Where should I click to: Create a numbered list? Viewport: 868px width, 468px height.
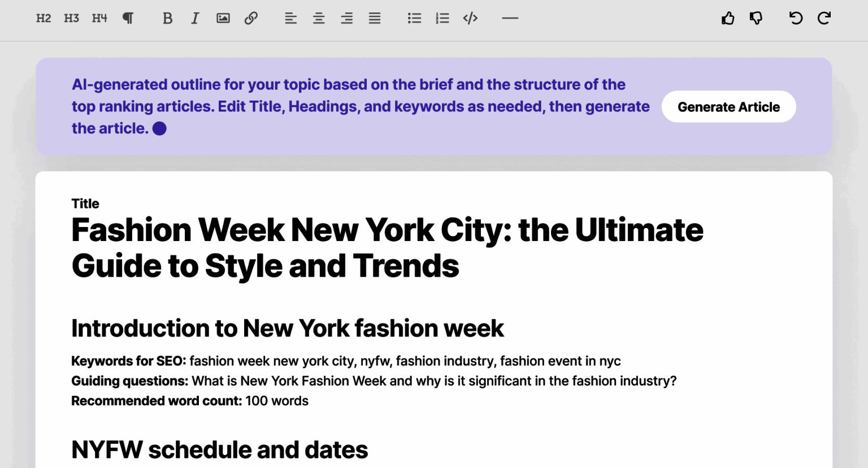(442, 18)
